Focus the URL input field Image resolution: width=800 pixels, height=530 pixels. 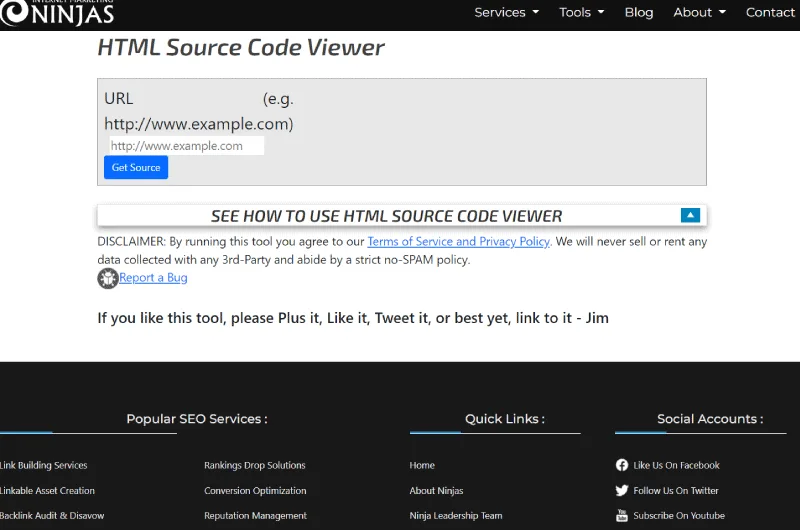[x=186, y=146]
